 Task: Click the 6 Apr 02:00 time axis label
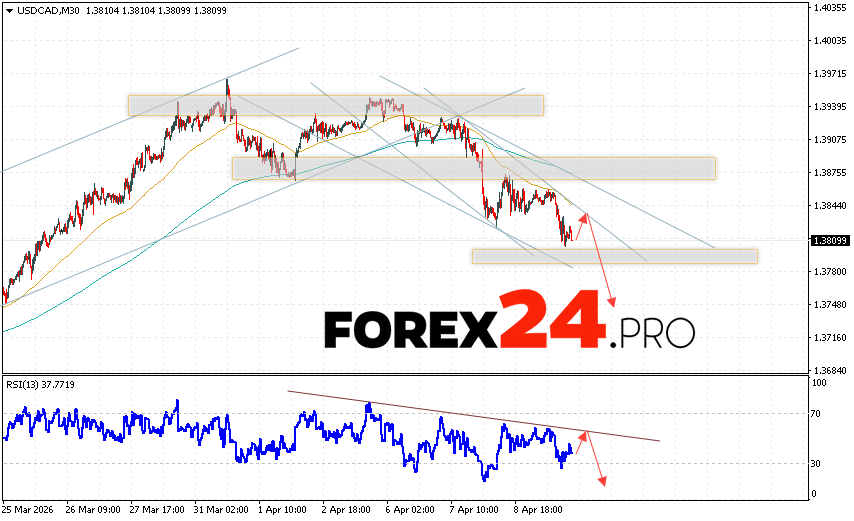coord(409,508)
